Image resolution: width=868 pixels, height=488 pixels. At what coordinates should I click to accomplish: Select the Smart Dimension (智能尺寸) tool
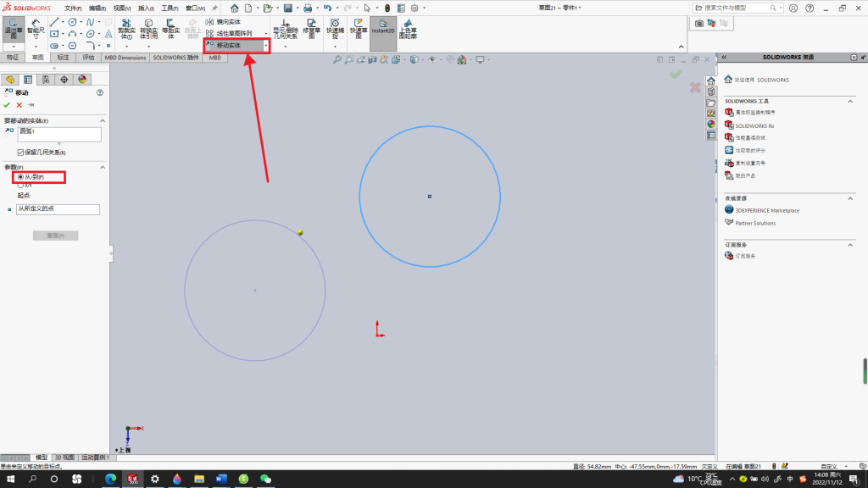(36, 30)
